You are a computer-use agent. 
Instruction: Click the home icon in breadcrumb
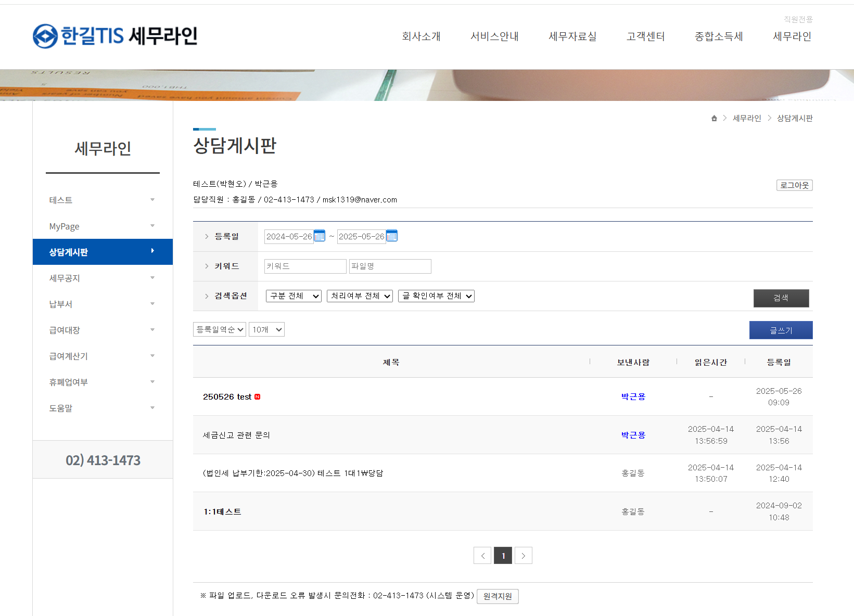tap(714, 119)
